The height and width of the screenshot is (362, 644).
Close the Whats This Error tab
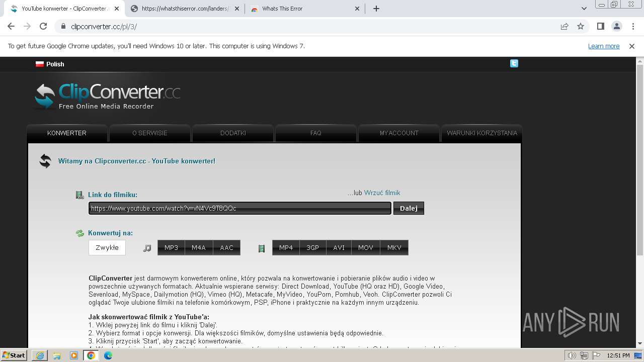[x=357, y=9]
